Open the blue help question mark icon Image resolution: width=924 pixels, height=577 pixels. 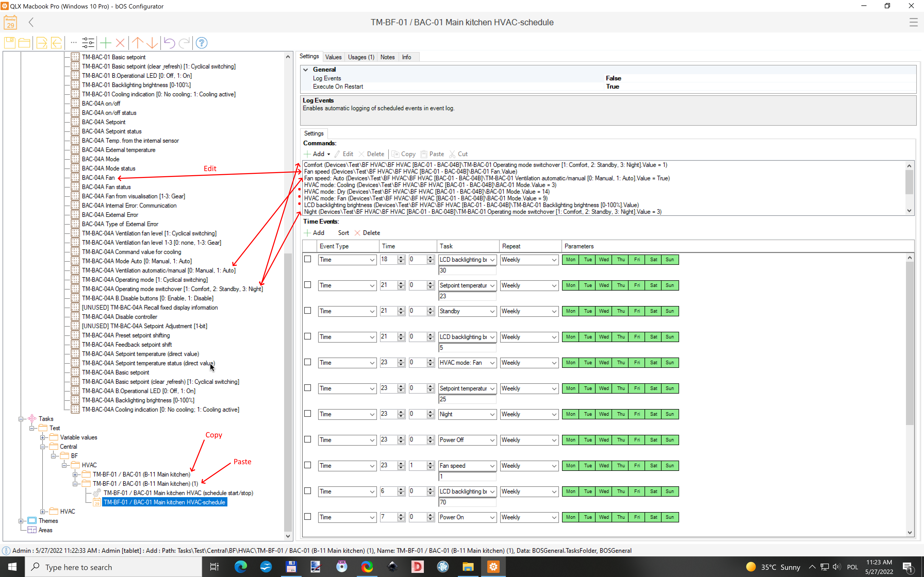point(202,43)
